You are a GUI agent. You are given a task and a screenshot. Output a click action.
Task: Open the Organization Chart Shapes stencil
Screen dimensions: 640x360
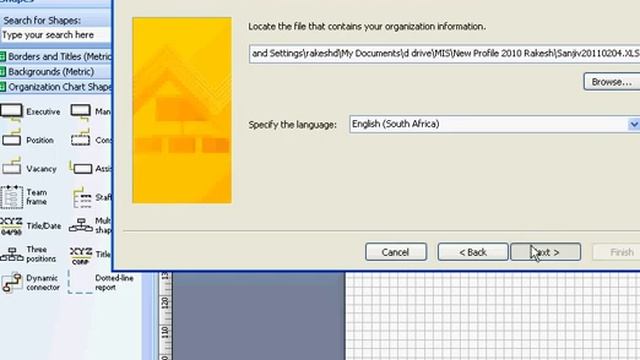tap(56, 87)
